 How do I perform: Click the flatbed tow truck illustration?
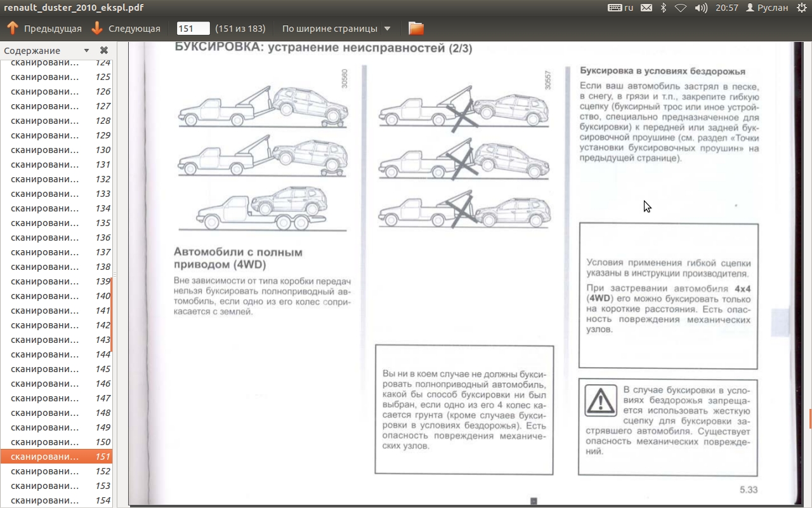coord(262,208)
